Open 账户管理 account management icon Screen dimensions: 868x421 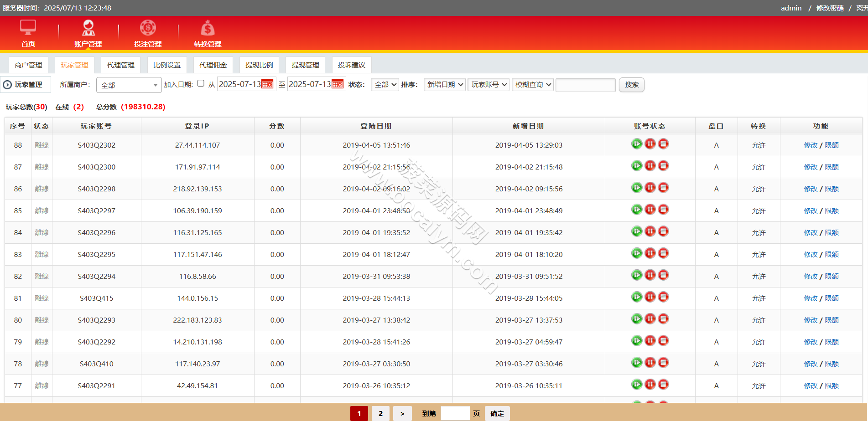tap(88, 28)
